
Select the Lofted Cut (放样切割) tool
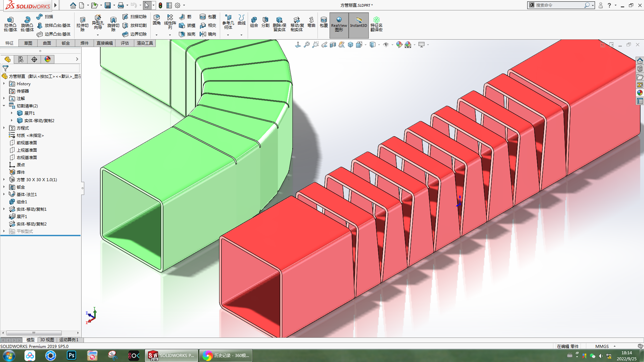(135, 25)
